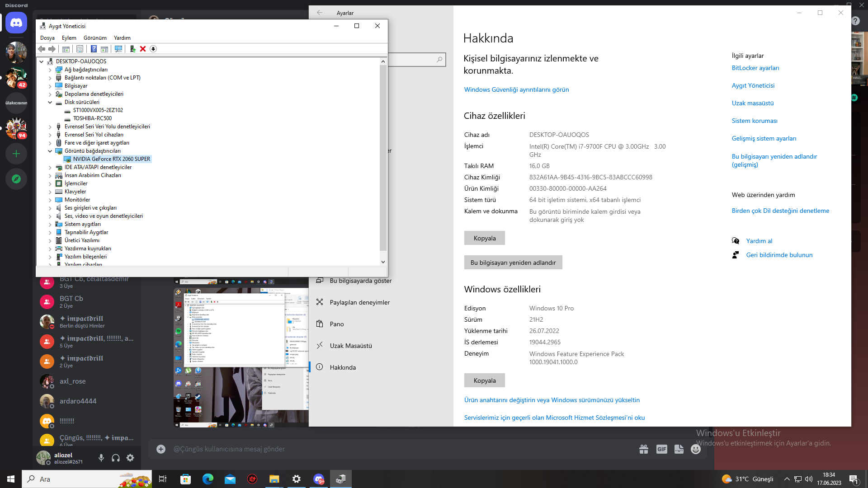Screen dimensions: 868x488
Task: Click the update driver toolbar icon
Action: click(x=132, y=49)
